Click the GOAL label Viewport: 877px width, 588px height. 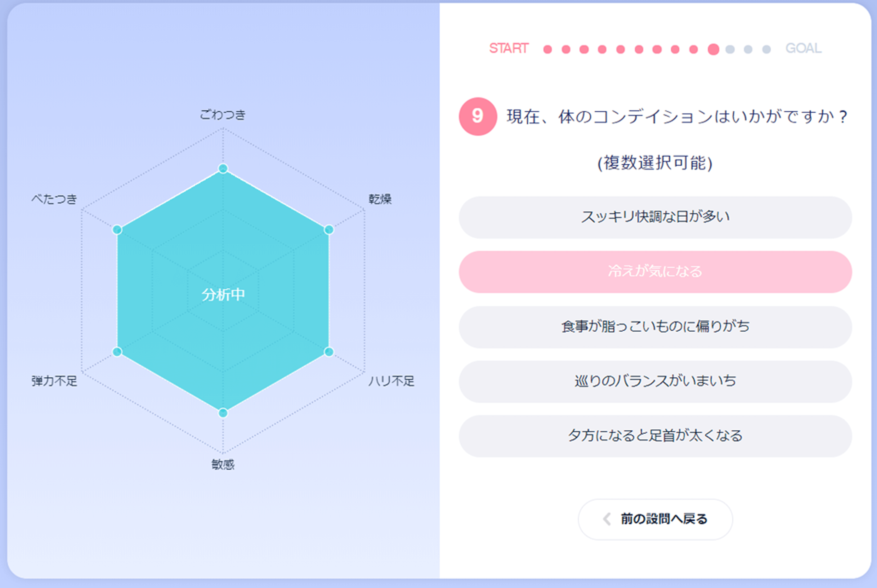point(804,48)
